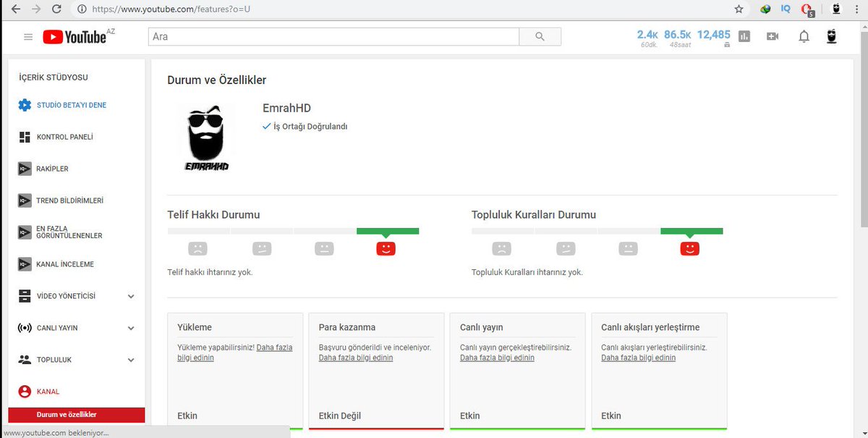Open the Chrome profile icon in toolbar
Image resolution: width=868 pixels, height=438 pixels.
(837, 9)
